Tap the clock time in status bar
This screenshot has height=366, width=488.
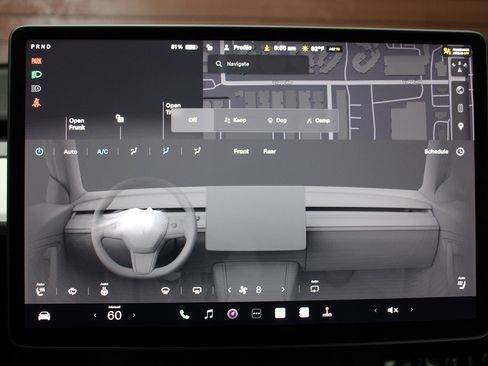[285, 48]
